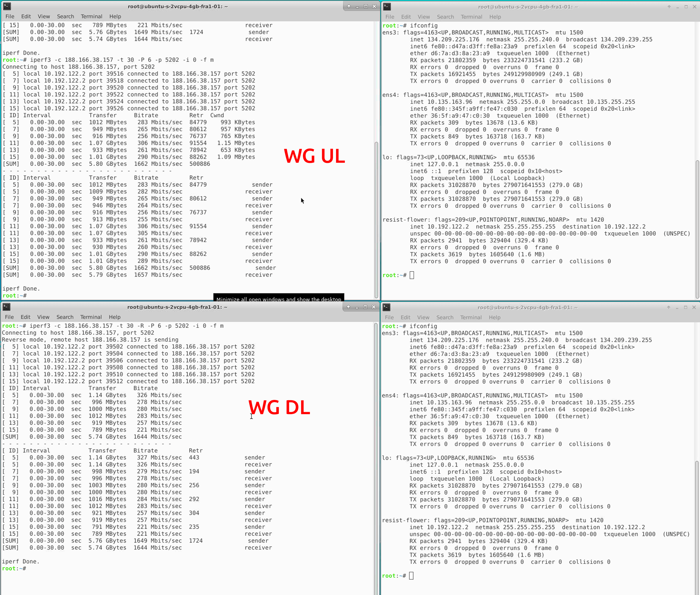Click terminal icon of upper ifconfig window
The image size is (700, 595).
387,7
